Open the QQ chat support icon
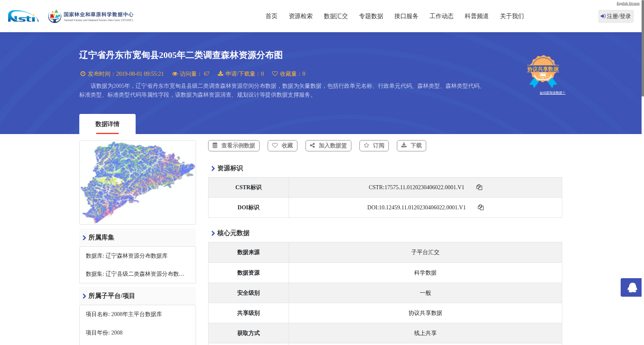Image resolution: width=644 pixels, height=345 pixels. [631, 287]
